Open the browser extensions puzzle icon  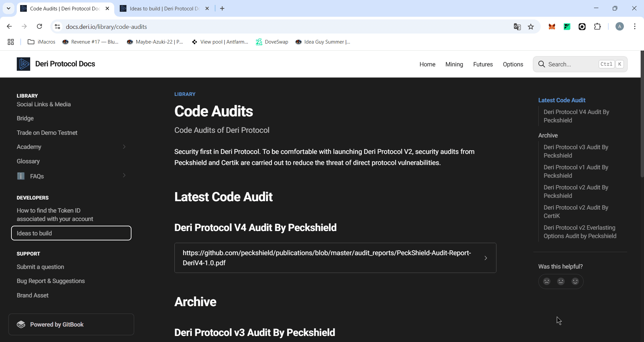click(597, 26)
